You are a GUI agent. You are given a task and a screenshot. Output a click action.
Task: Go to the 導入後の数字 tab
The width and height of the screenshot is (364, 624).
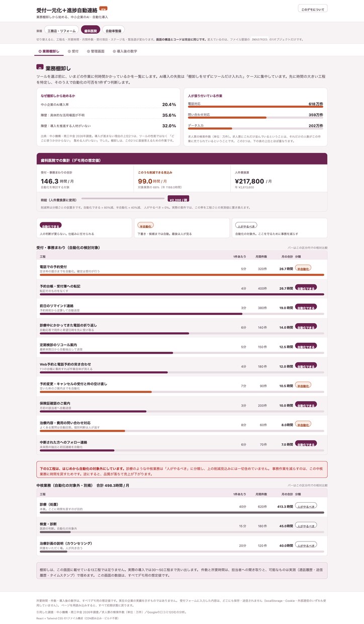click(x=125, y=51)
